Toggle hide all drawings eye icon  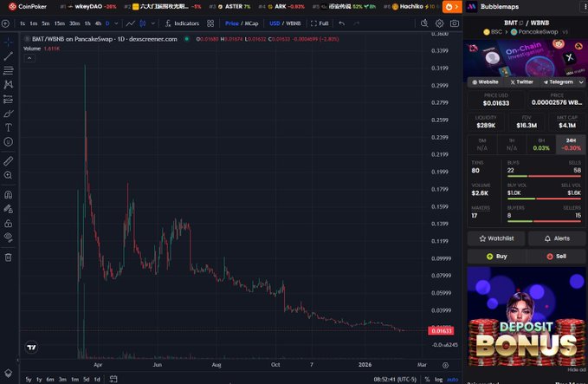tap(9, 238)
